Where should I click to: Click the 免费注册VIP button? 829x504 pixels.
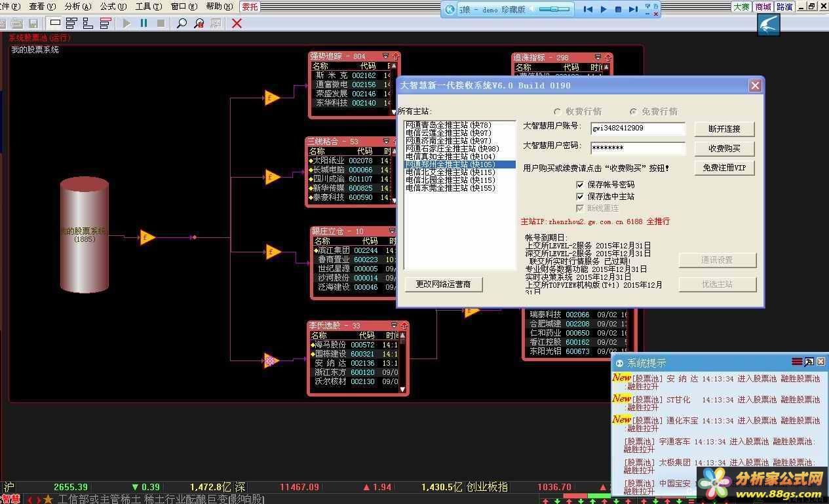click(x=723, y=168)
